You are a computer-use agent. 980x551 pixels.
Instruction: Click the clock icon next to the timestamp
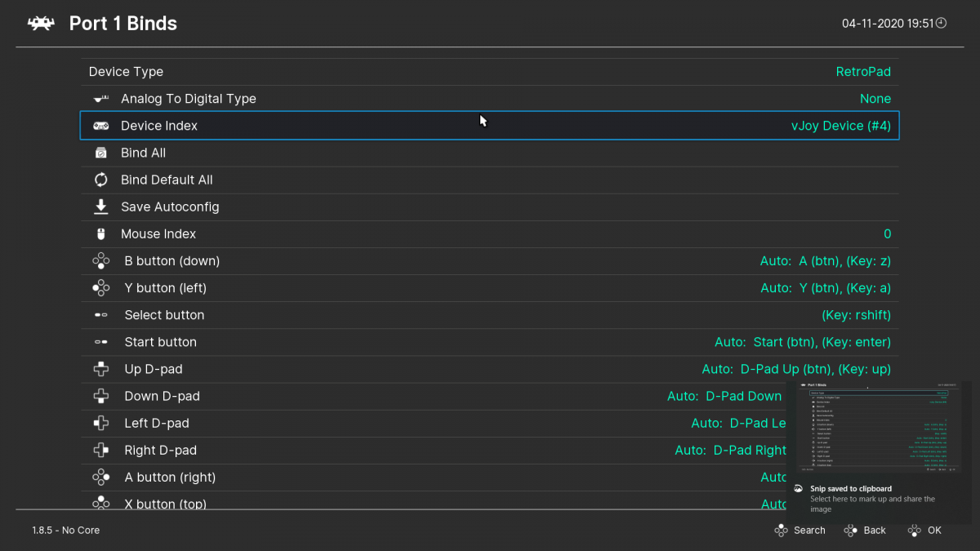click(941, 23)
